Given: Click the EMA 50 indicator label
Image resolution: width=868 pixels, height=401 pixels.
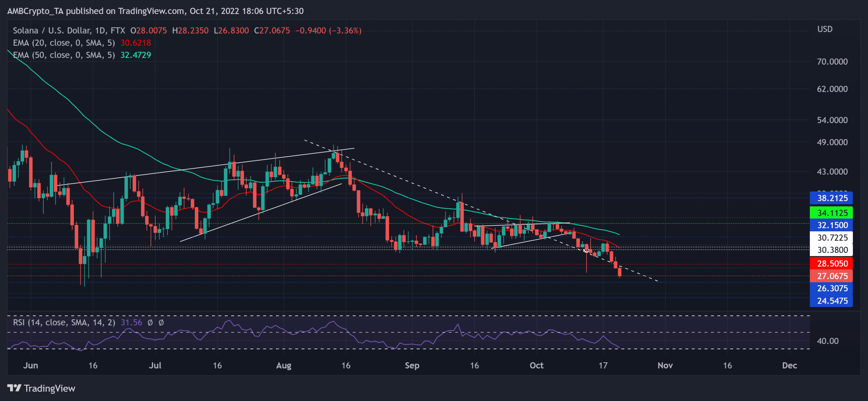Looking at the screenshot, I should click(64, 55).
